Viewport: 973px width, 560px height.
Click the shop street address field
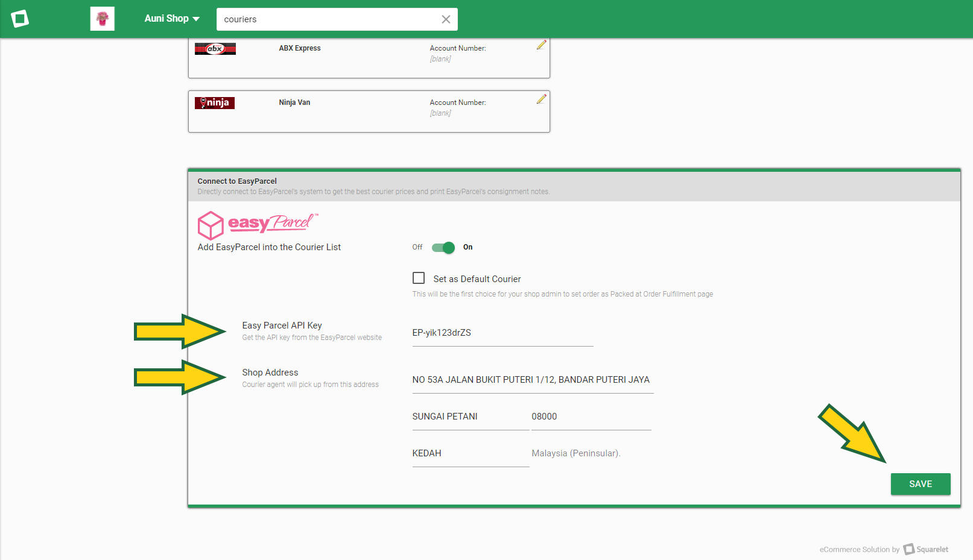(x=533, y=380)
